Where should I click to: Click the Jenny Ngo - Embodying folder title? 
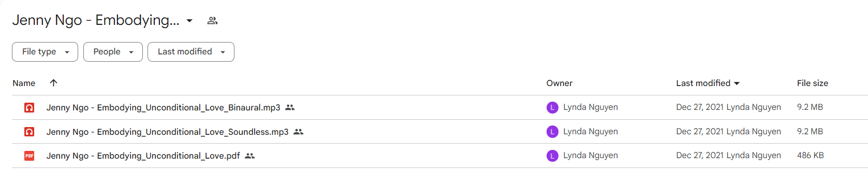click(96, 20)
